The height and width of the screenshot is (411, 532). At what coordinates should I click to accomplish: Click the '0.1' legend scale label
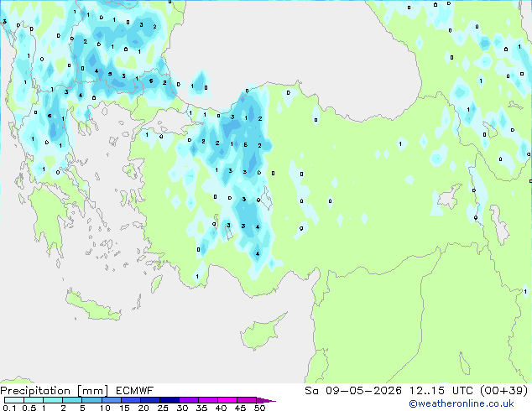9,408
